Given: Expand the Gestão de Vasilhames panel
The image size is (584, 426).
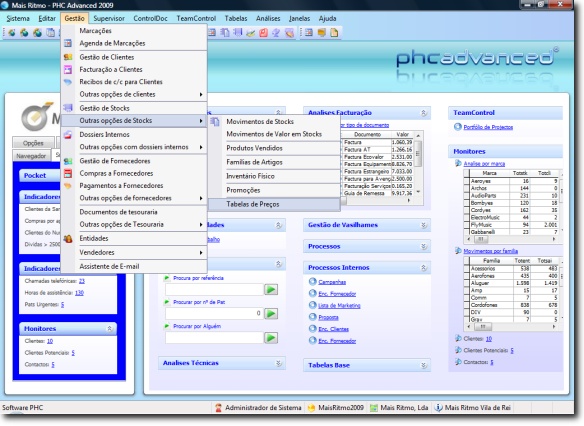Looking at the screenshot, I should (423, 225).
